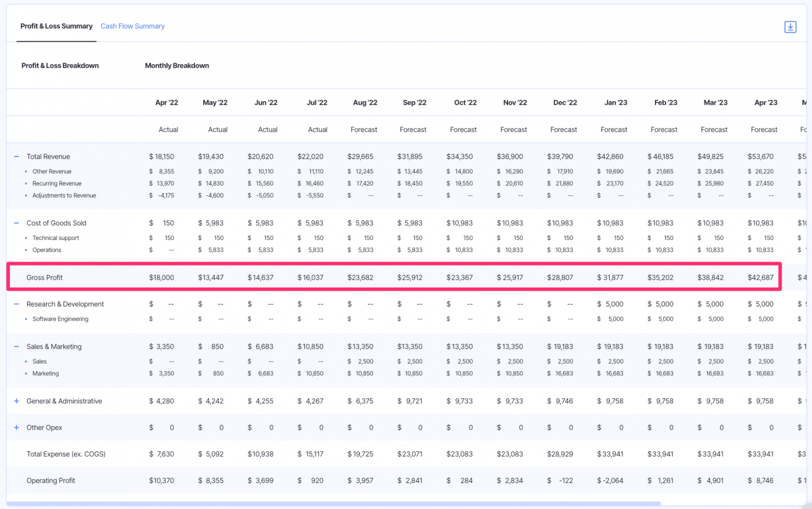812x509 pixels.
Task: Select the Profit & Loss Summary tab
Action: tap(56, 26)
